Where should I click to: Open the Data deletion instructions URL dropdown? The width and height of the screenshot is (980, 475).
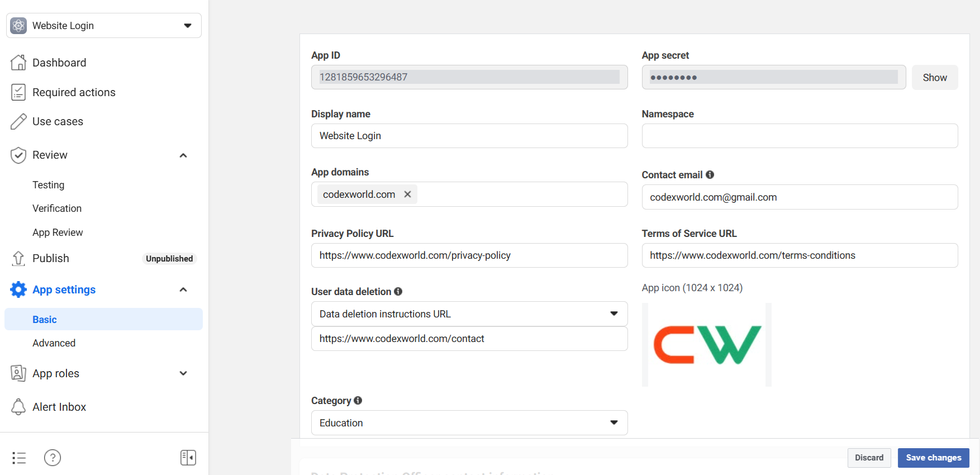pyautogui.click(x=469, y=314)
